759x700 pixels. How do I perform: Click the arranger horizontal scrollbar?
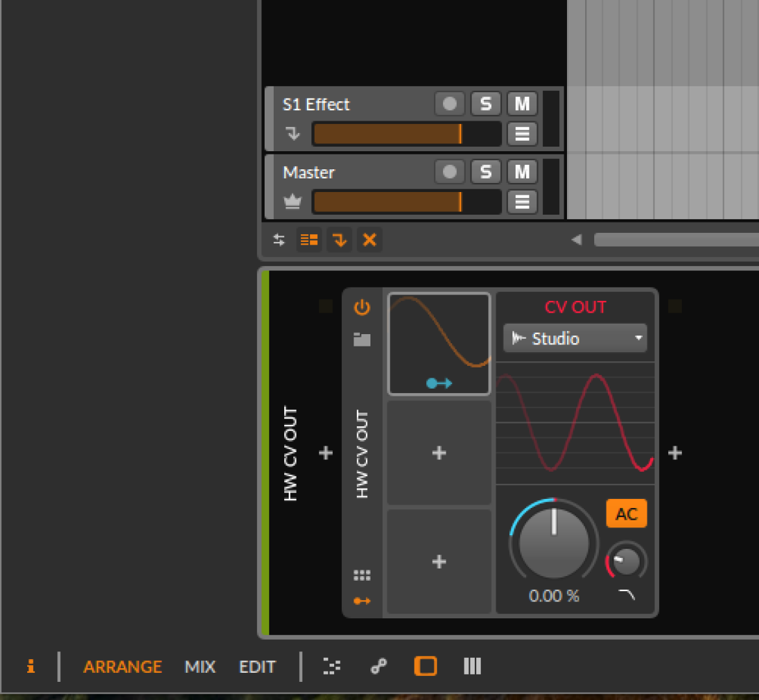(x=676, y=239)
